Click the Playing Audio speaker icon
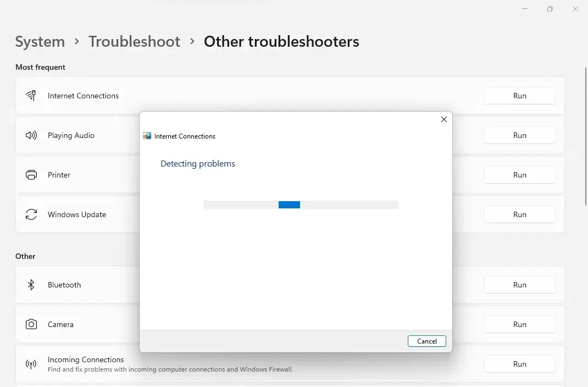588x387 pixels. click(31, 135)
